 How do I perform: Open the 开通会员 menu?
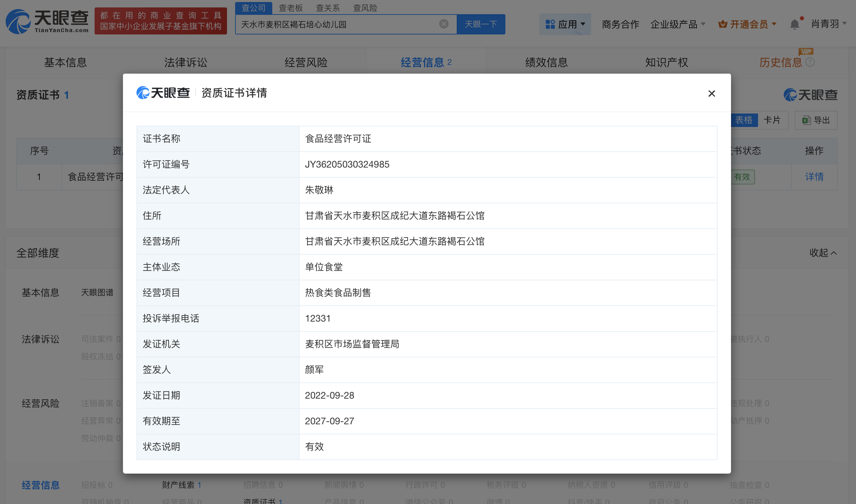click(x=747, y=24)
